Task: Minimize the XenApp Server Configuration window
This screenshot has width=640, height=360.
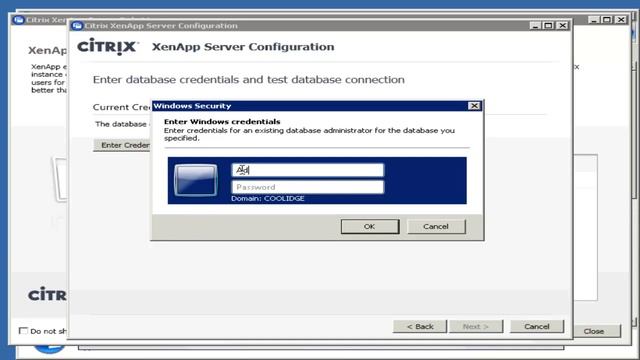Action: [x=535, y=26]
